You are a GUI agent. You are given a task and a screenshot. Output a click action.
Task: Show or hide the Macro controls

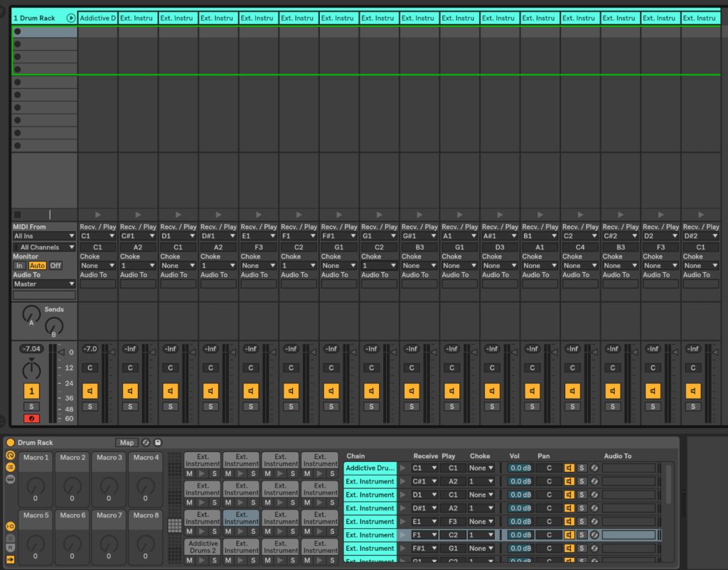click(x=11, y=455)
